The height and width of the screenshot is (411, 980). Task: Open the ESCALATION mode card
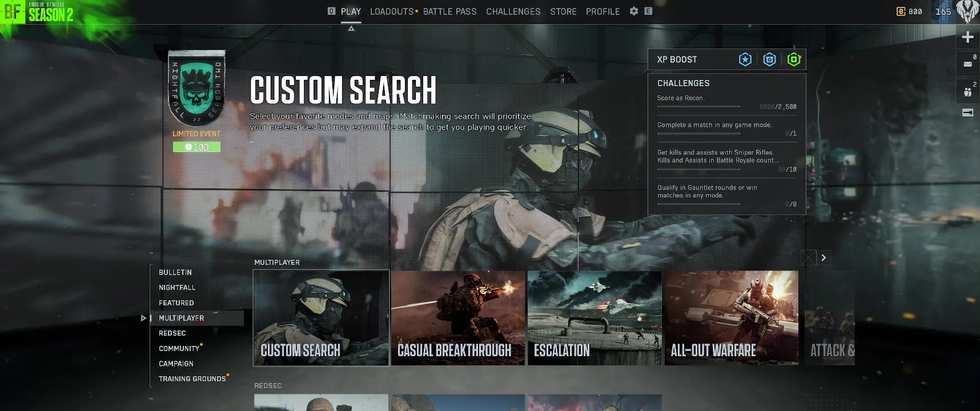pos(595,318)
